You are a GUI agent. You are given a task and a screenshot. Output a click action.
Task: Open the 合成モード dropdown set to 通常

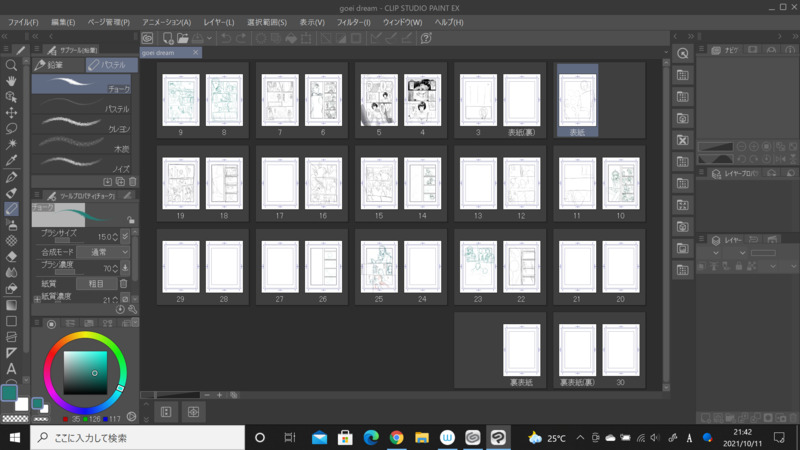(104, 252)
